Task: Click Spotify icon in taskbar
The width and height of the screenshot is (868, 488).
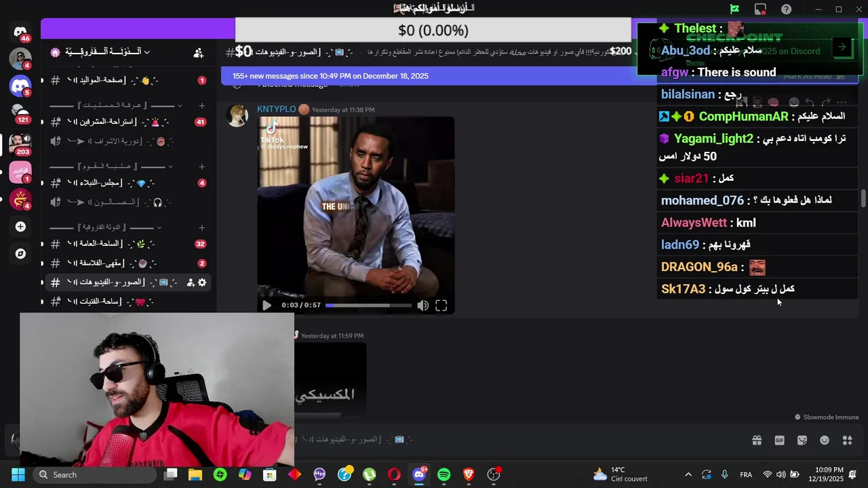Action: pos(443,474)
